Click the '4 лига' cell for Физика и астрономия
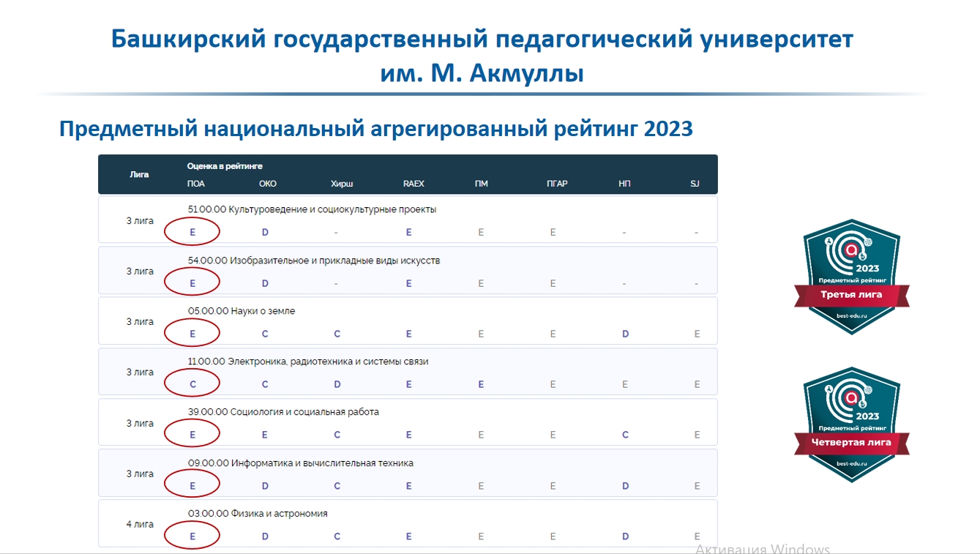The image size is (980, 554). [x=139, y=524]
